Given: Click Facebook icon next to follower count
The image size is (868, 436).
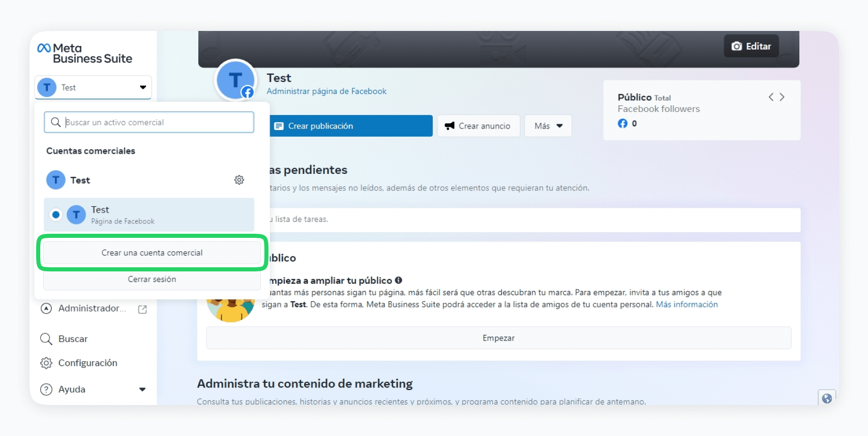Looking at the screenshot, I should click(x=623, y=123).
